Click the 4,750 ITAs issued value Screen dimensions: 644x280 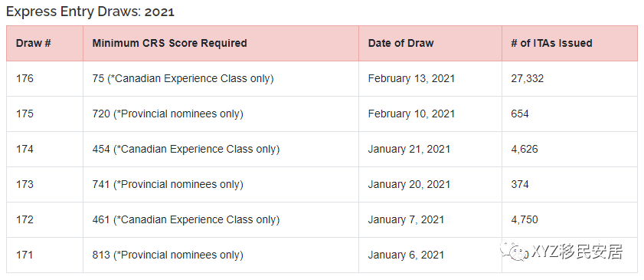pyautogui.click(x=525, y=220)
